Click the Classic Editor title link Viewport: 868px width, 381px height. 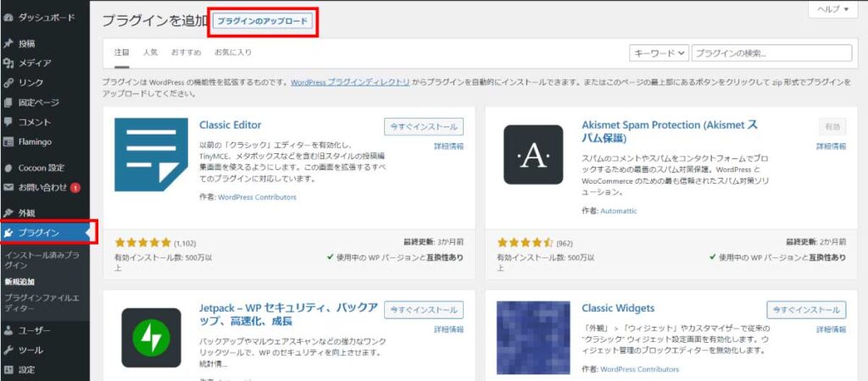pos(231,124)
